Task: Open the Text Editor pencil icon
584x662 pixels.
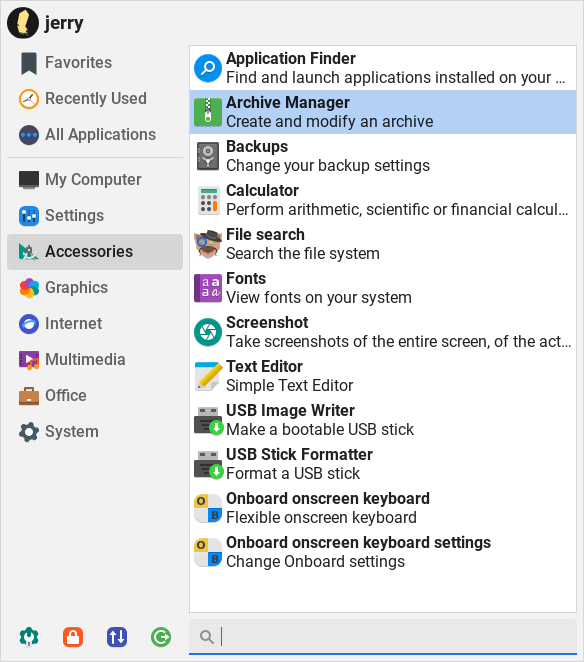Action: coord(209,376)
